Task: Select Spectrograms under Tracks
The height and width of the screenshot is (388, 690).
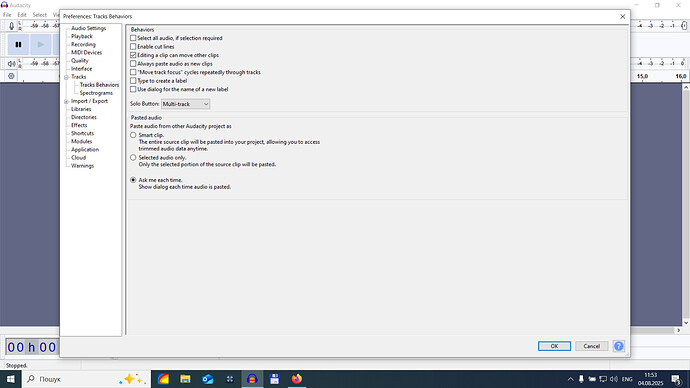Action: (96, 93)
